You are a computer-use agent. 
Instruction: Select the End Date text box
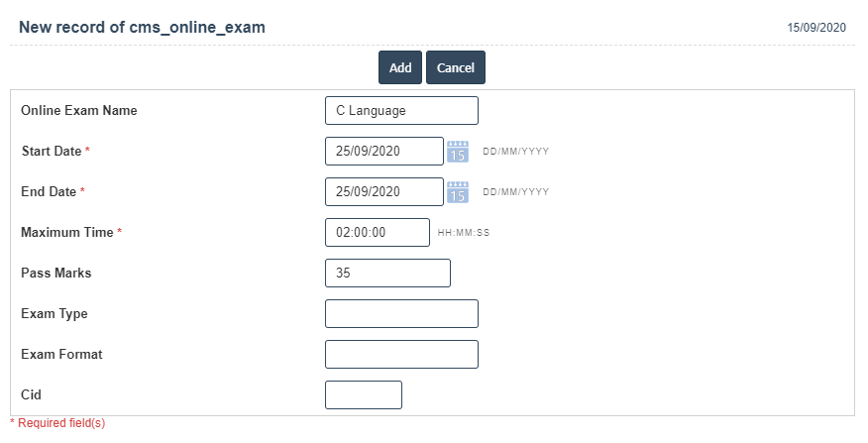(x=383, y=191)
